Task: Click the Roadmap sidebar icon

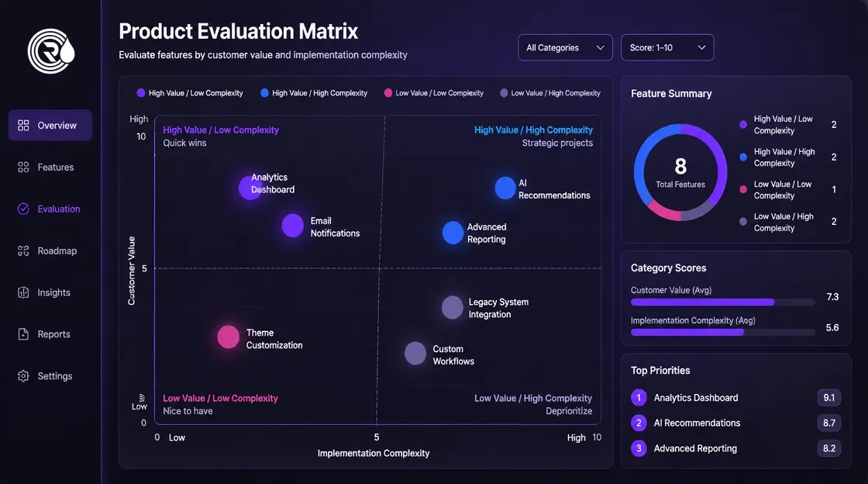Action: [x=23, y=251]
